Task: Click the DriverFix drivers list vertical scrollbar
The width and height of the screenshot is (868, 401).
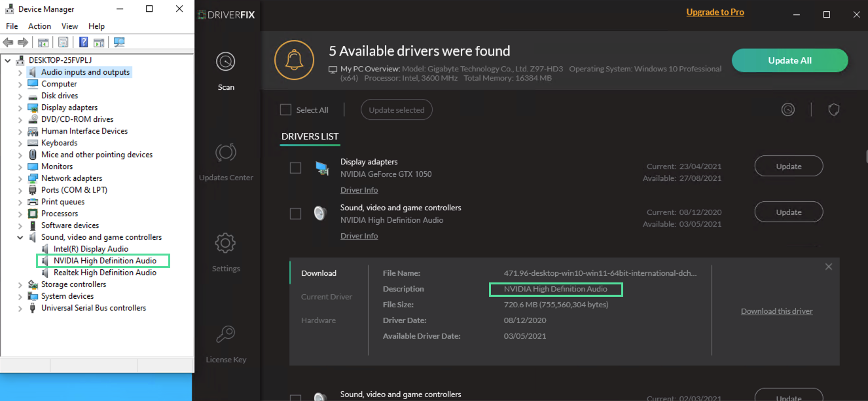Action: 867,157
